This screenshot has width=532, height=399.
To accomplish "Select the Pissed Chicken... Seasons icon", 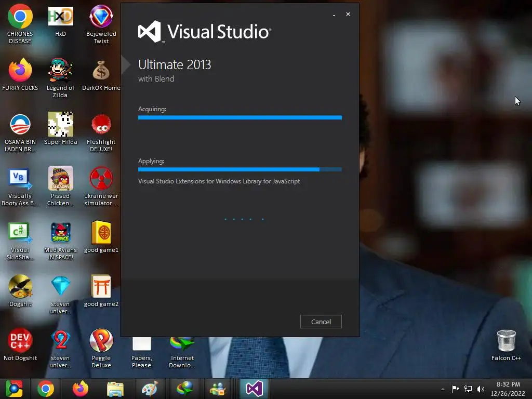I will [60, 186].
